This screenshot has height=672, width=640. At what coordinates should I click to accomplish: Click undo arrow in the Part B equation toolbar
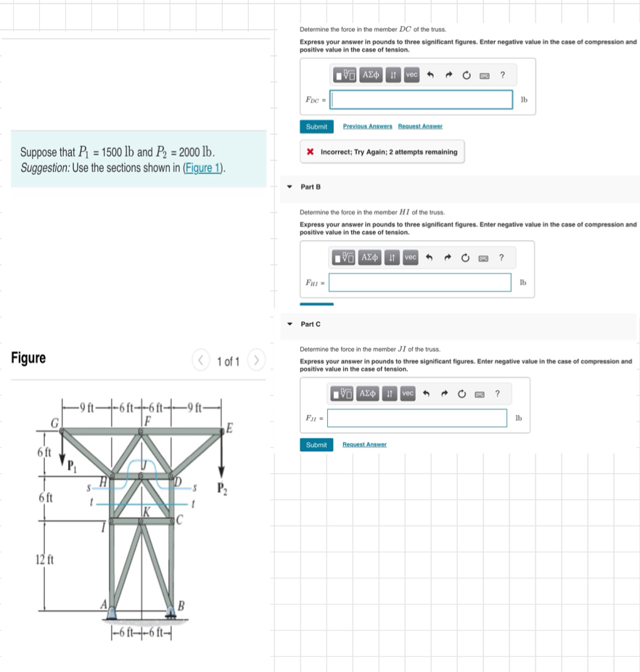430,257
